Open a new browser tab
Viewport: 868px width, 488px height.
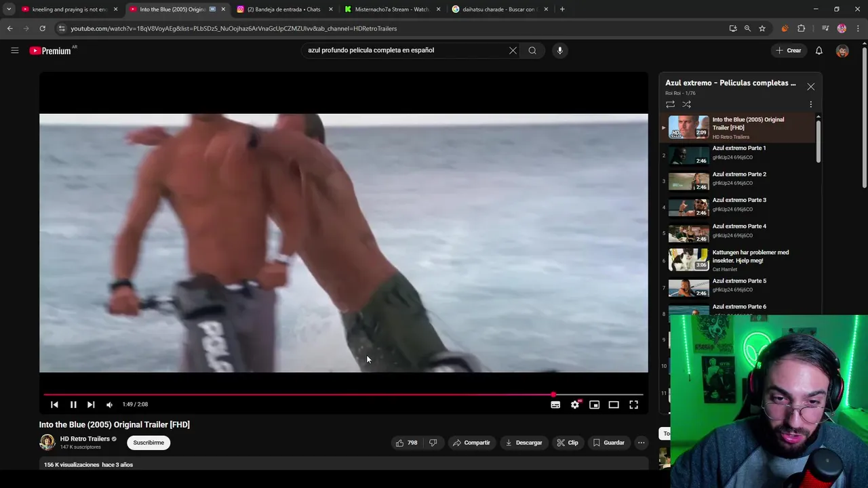(x=562, y=9)
